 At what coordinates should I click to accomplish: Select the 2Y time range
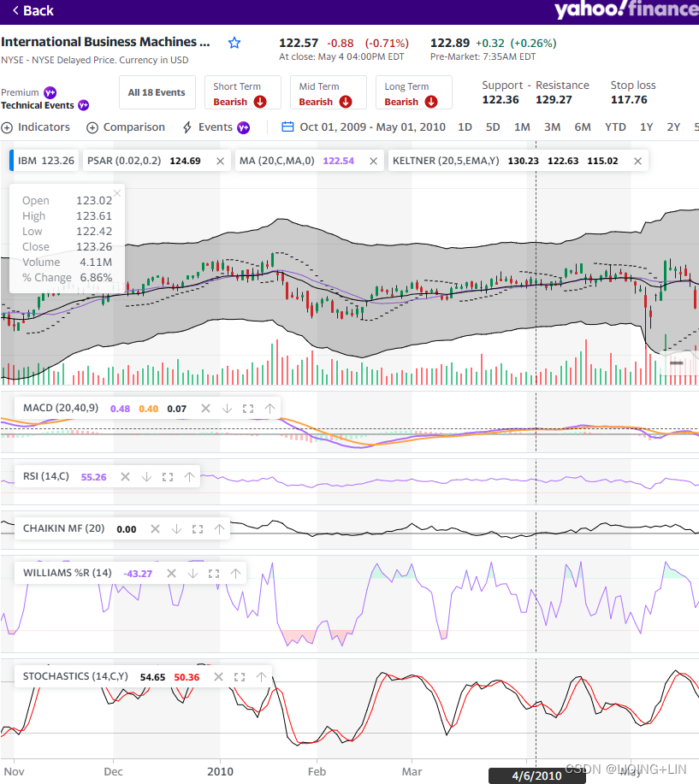point(673,127)
